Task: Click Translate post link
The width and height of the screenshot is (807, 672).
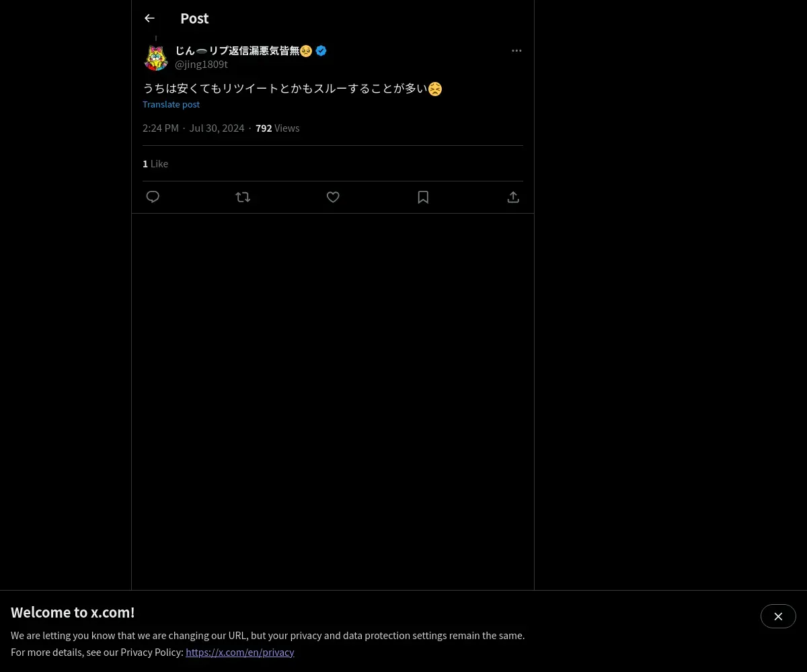Action: (x=171, y=104)
